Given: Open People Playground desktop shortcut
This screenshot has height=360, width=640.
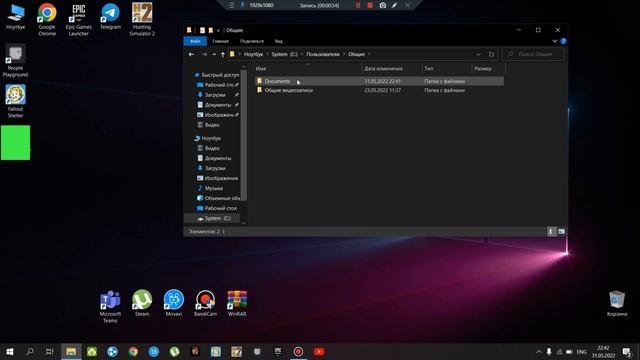Looking at the screenshot, I should point(16,60).
